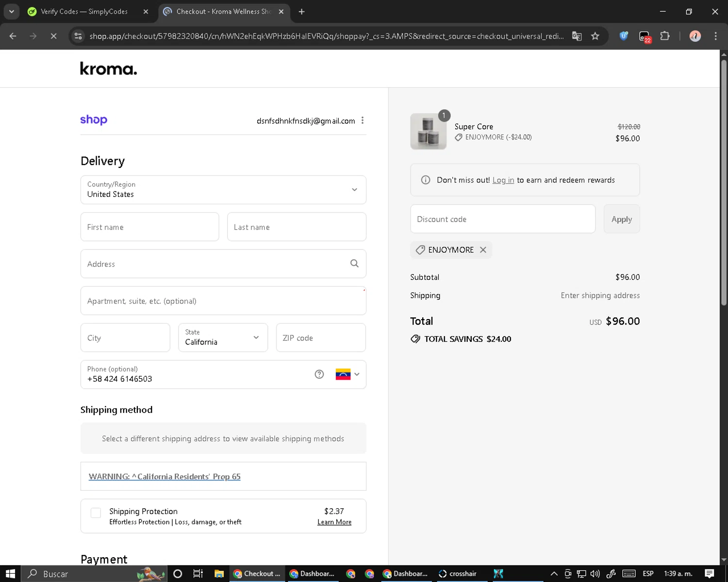
Task: Click the Buscar taskbar search box
Action: [94, 574]
